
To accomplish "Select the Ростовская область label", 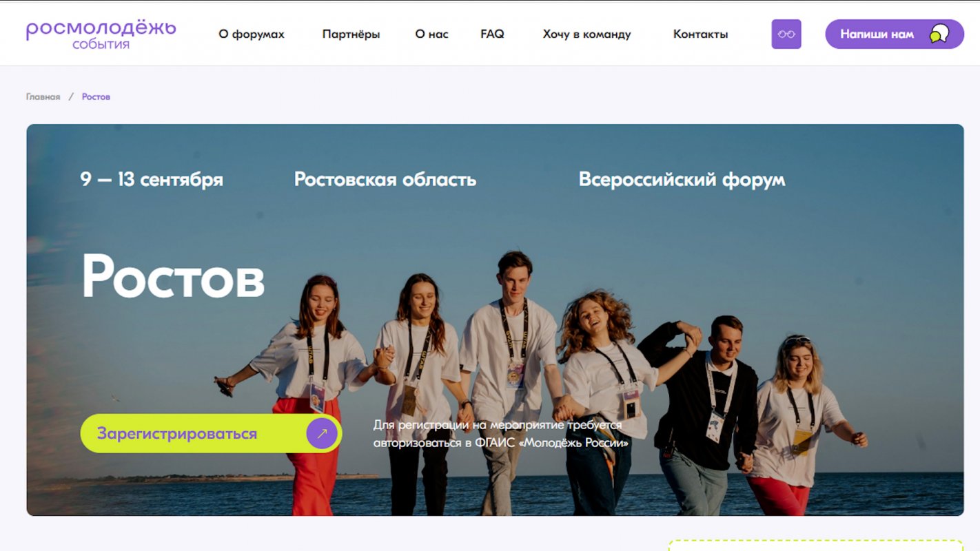I will pos(385,180).
